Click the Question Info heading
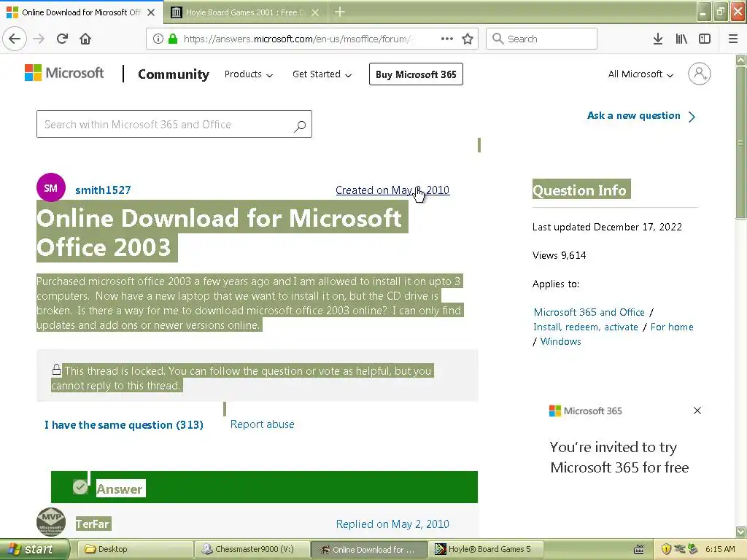This screenshot has height=560, width=747. click(581, 190)
